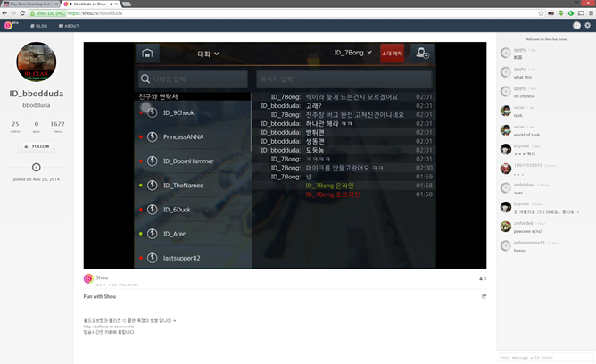
Task: Click the add friend icon in the video
Action: click(x=422, y=54)
